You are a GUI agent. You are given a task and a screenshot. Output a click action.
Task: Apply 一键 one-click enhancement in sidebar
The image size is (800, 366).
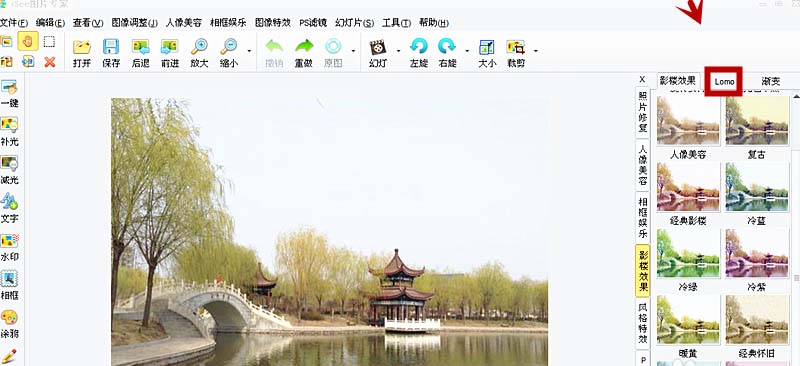point(9,93)
